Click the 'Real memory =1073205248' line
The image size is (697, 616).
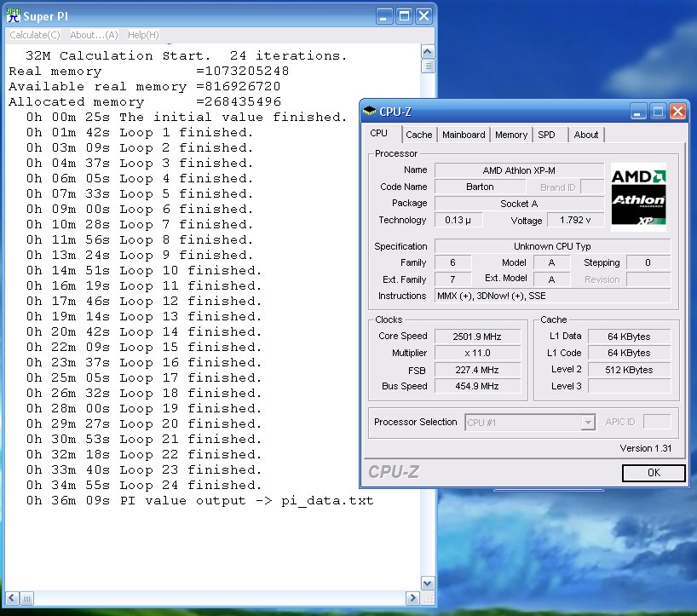[x=149, y=71]
